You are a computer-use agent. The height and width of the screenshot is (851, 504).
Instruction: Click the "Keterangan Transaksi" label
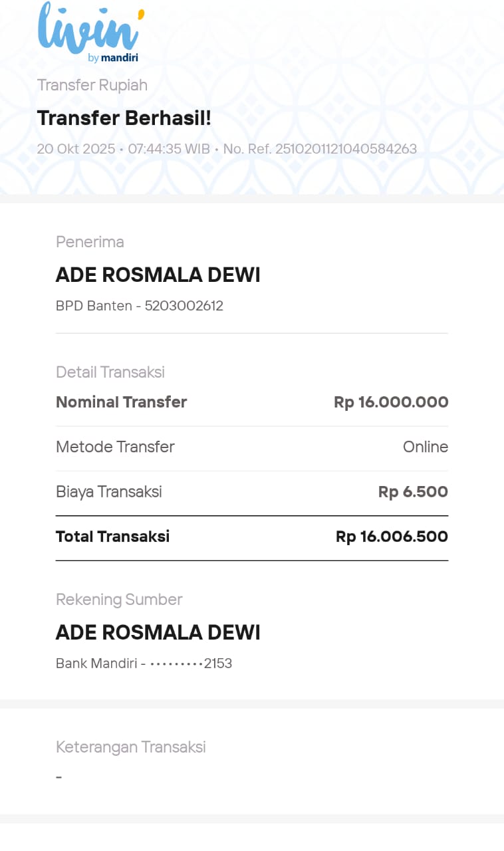(x=130, y=747)
